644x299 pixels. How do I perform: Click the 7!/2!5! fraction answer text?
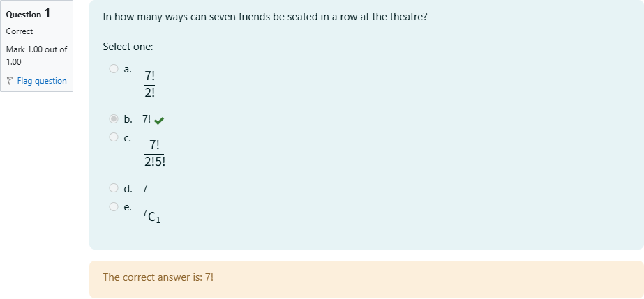(154, 153)
